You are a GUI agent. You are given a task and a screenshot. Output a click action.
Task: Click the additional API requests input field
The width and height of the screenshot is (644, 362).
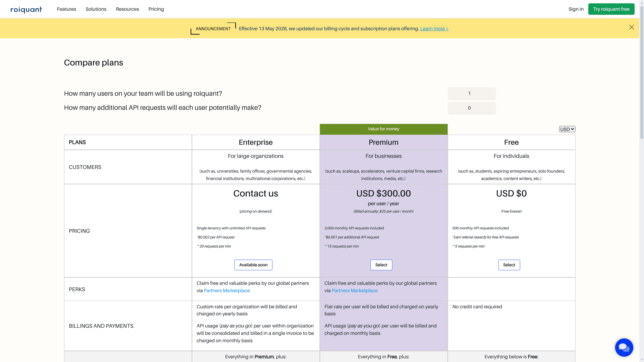[471, 108]
